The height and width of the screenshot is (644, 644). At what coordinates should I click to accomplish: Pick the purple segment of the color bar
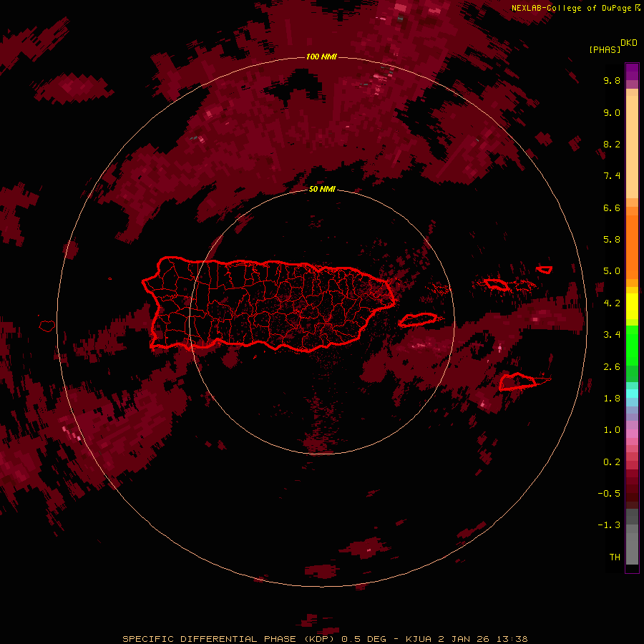pyautogui.click(x=632, y=72)
